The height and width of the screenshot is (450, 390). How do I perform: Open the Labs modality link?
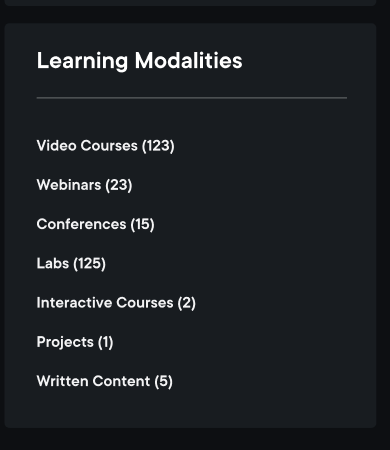click(71, 264)
